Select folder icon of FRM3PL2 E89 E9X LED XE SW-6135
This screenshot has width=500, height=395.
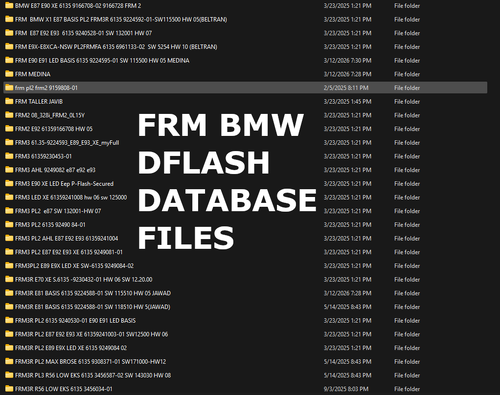pos(9,266)
